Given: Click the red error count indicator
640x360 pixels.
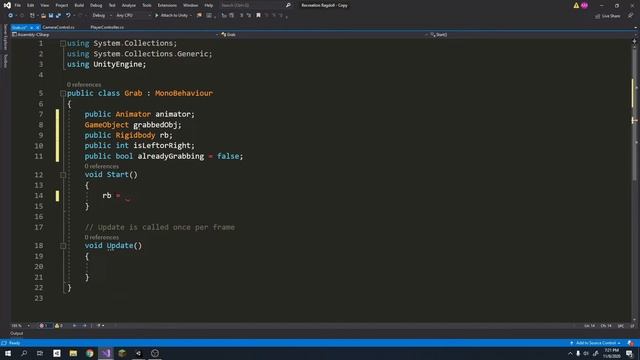Looking at the screenshot, I should point(44,326).
